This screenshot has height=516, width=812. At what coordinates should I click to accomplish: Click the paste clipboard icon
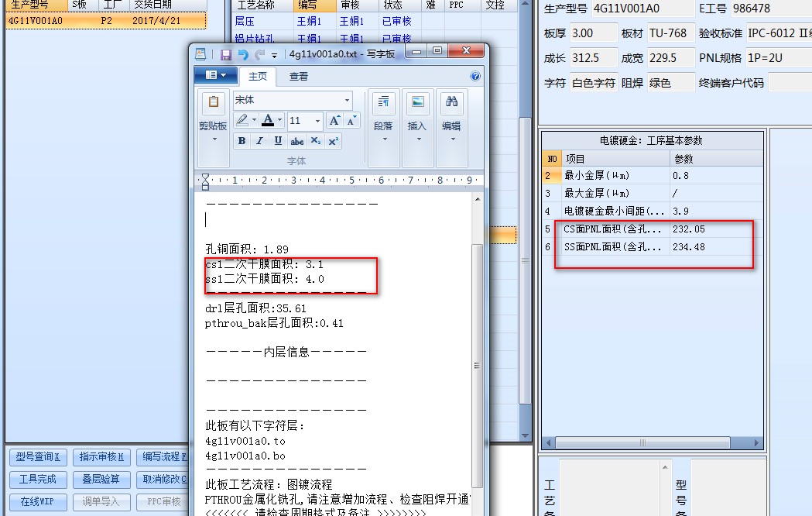click(214, 102)
